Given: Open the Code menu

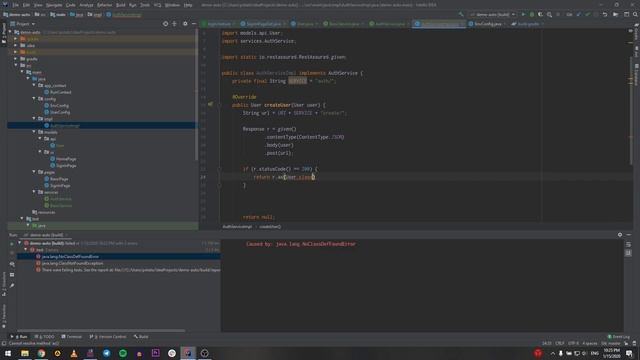Looking at the screenshot, I should click(x=71, y=5).
